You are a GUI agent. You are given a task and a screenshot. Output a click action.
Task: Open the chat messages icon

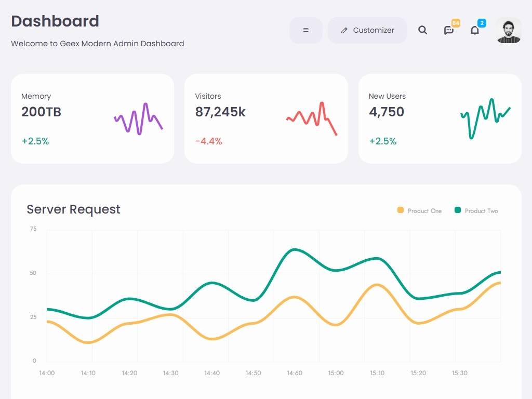tap(449, 30)
